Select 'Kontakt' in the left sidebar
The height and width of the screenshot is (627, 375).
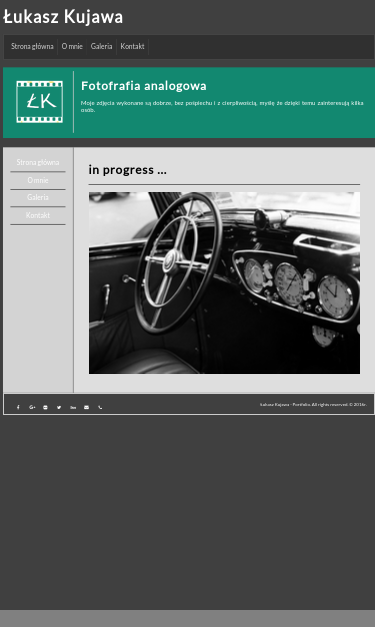tap(38, 215)
